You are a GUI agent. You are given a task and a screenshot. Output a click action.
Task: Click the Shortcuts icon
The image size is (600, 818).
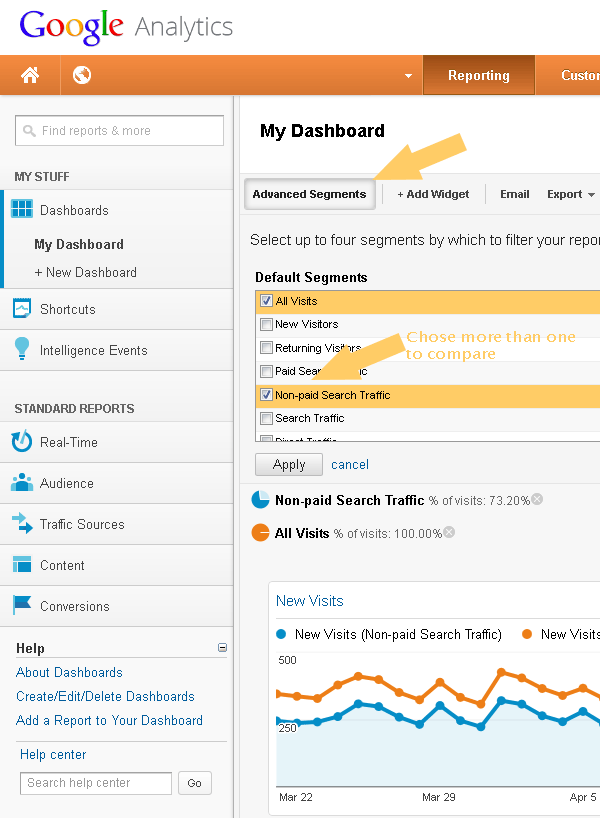pyautogui.click(x=22, y=308)
